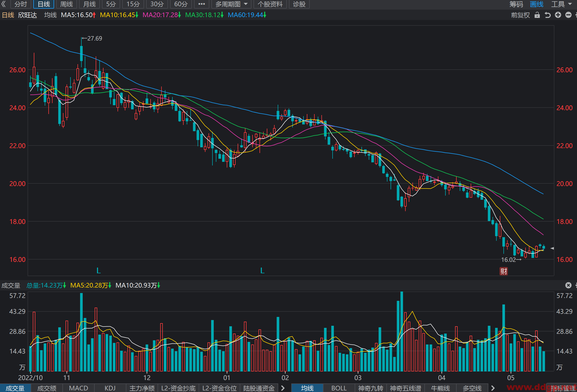The image size is (577, 392).
Task: Select the 周线 weekly period tab
Action: pyautogui.click(x=66, y=4)
